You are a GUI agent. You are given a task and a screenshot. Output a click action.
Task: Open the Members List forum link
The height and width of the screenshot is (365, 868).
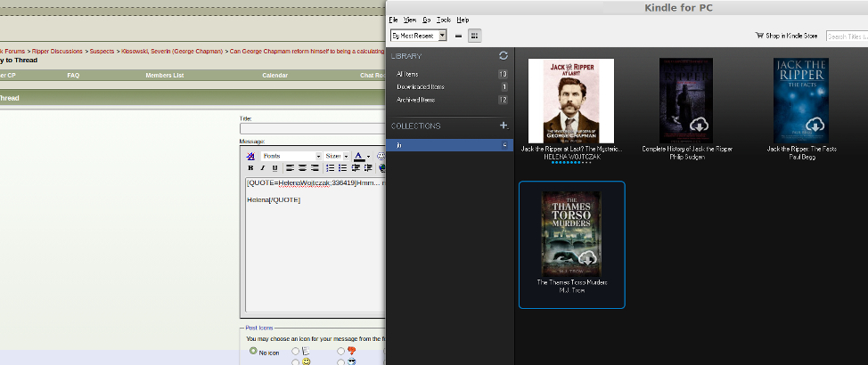(x=165, y=76)
